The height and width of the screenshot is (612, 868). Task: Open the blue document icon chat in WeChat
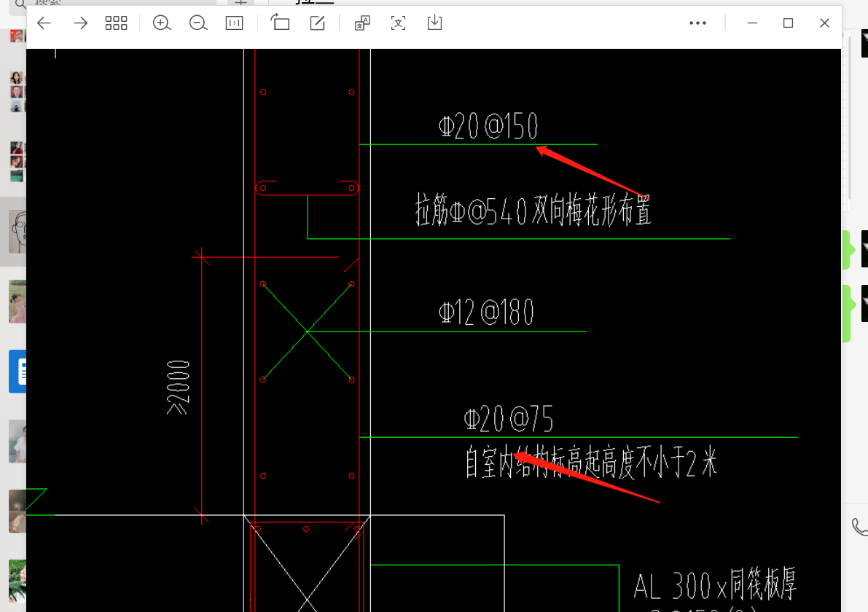(17, 372)
